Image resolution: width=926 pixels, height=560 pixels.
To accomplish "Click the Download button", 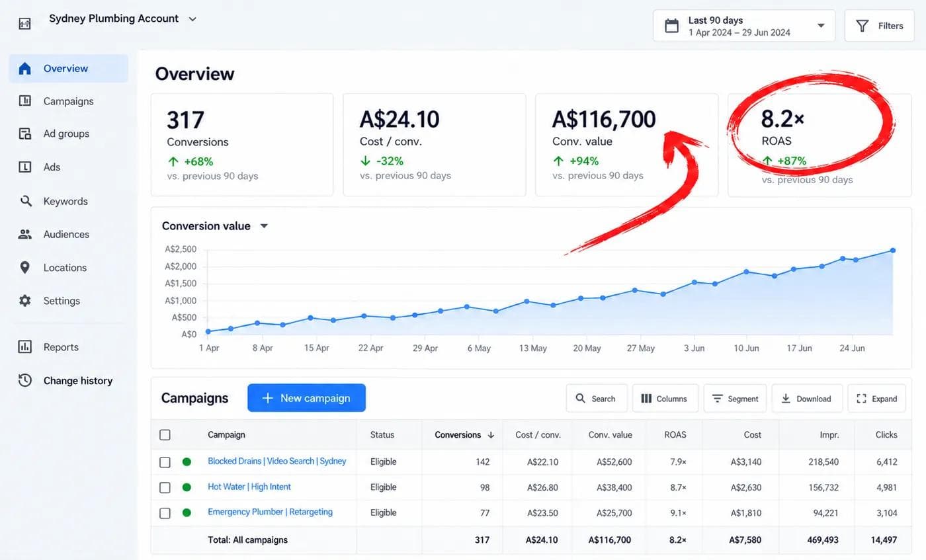I will 807,399.
